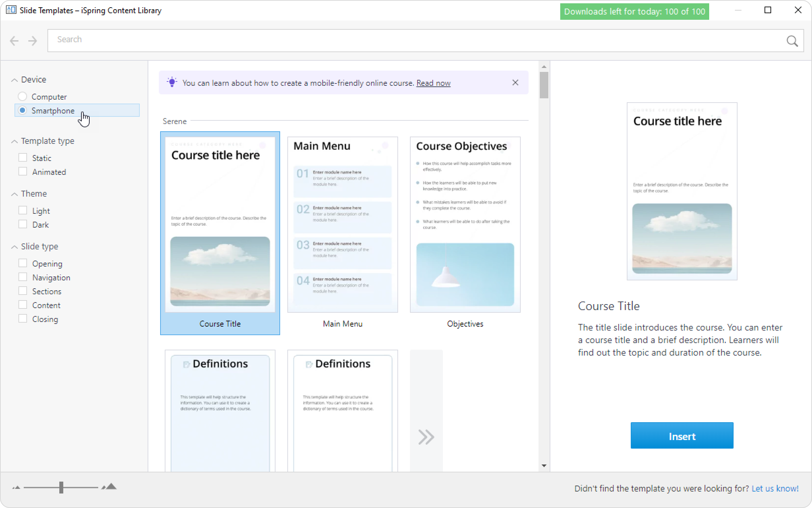The height and width of the screenshot is (508, 812).
Task: Click the iSpring app icon in the title bar
Action: pos(11,10)
